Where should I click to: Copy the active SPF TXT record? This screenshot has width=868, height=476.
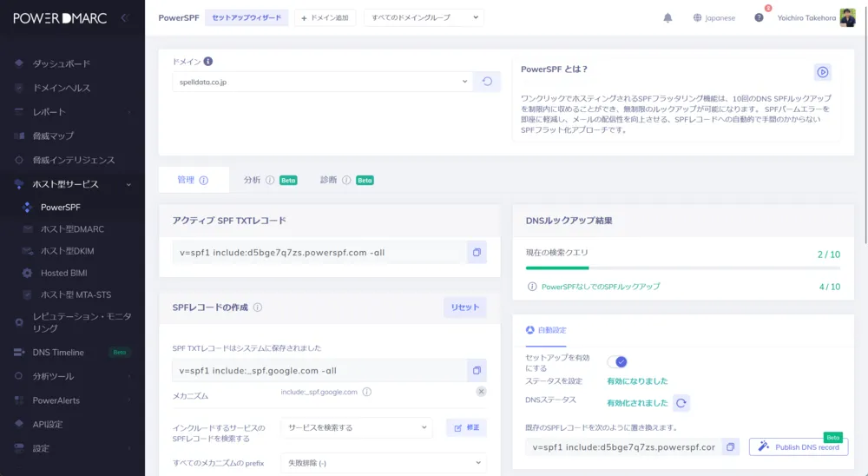(x=477, y=253)
